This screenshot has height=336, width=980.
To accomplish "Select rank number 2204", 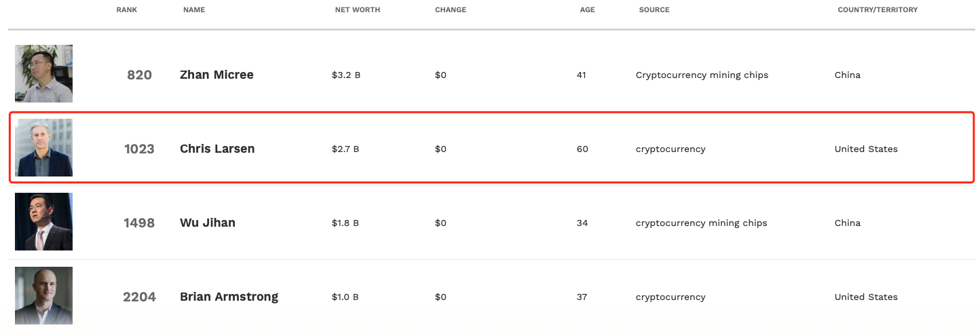I will tap(139, 297).
